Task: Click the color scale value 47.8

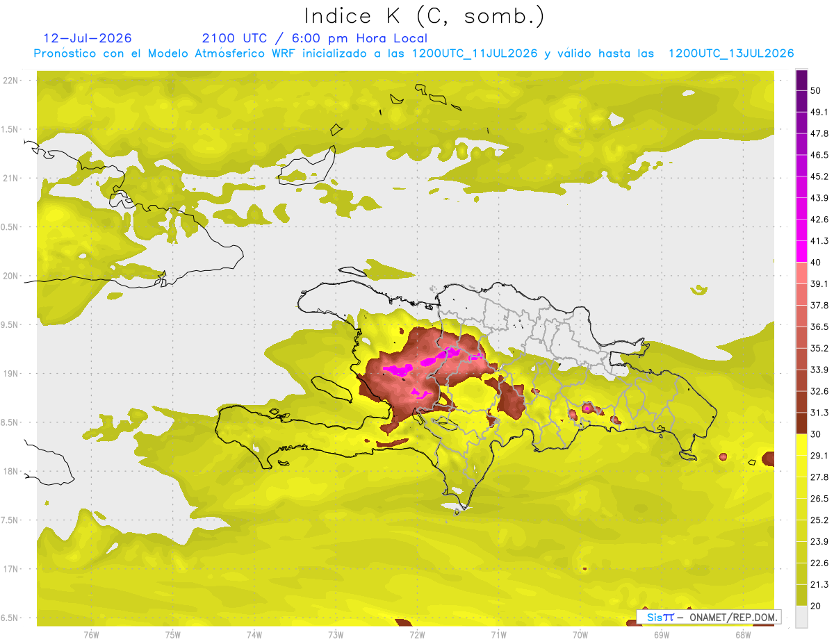Action: 819,133
